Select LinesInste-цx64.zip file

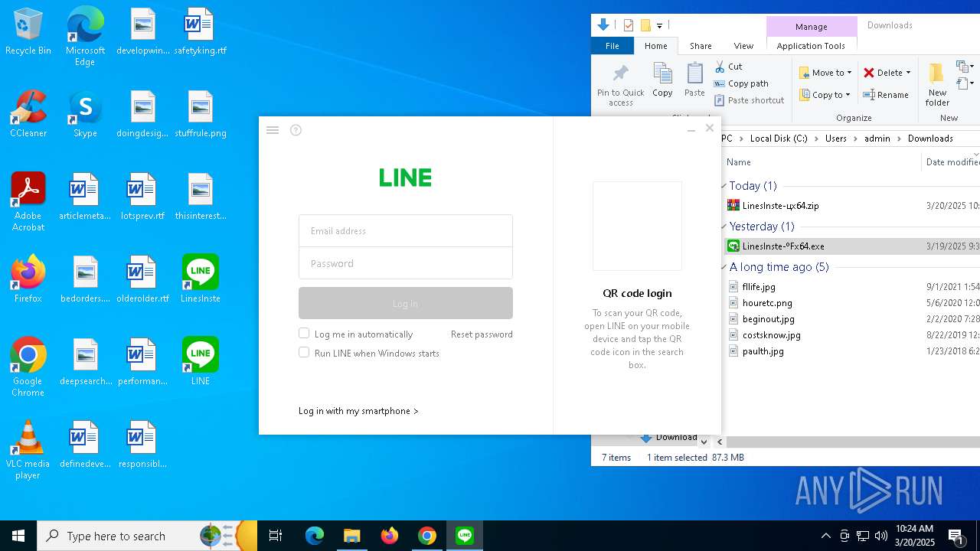pos(780,206)
